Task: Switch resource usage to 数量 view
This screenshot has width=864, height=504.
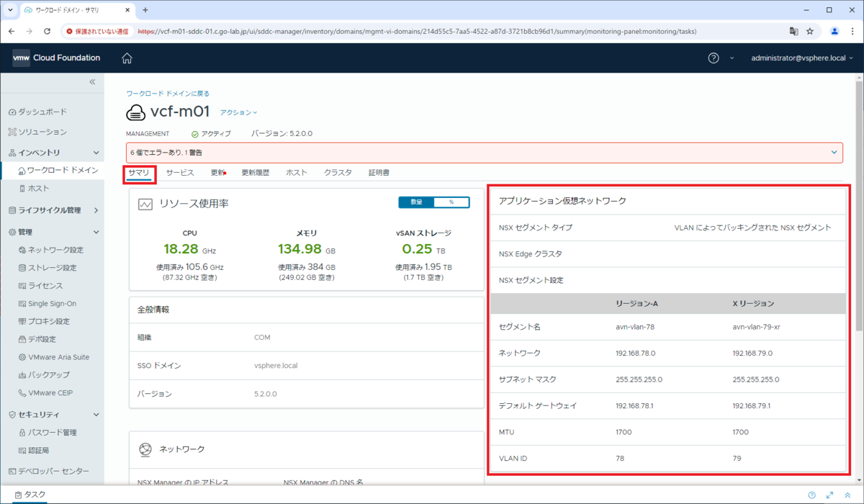Action: tap(416, 203)
